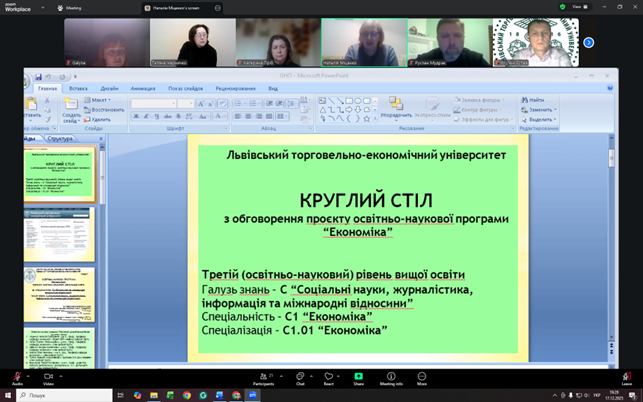Expand Audio options with the caret
643x402 pixels.
point(30,374)
